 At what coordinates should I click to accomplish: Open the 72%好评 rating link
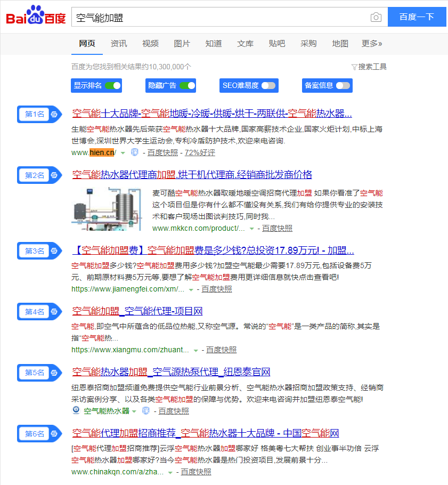click(x=200, y=152)
